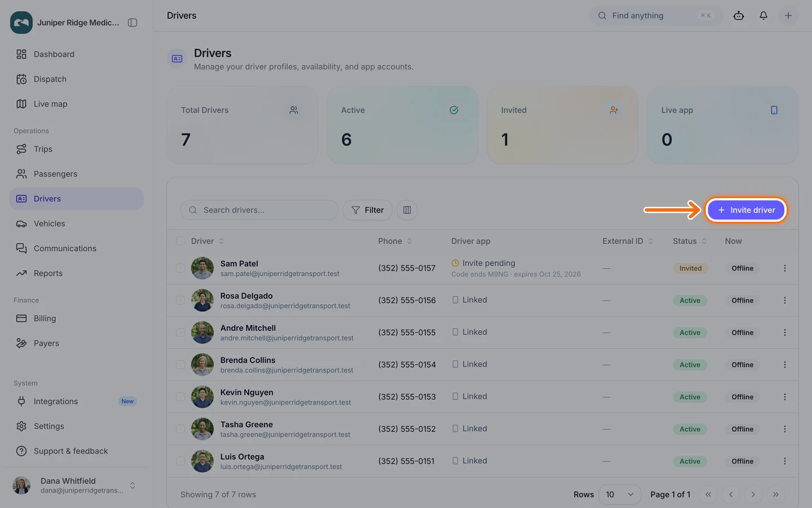Open row actions menu for Tasha Greene

(784, 429)
